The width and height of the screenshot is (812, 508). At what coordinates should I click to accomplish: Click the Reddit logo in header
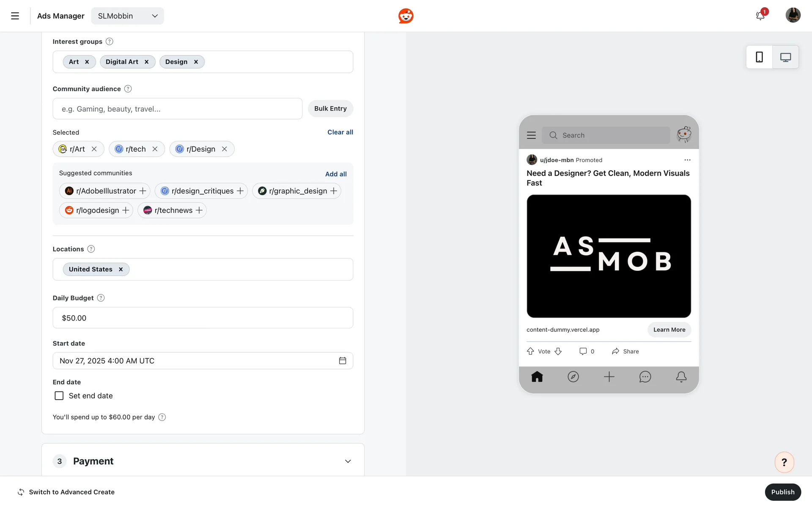[x=406, y=16]
